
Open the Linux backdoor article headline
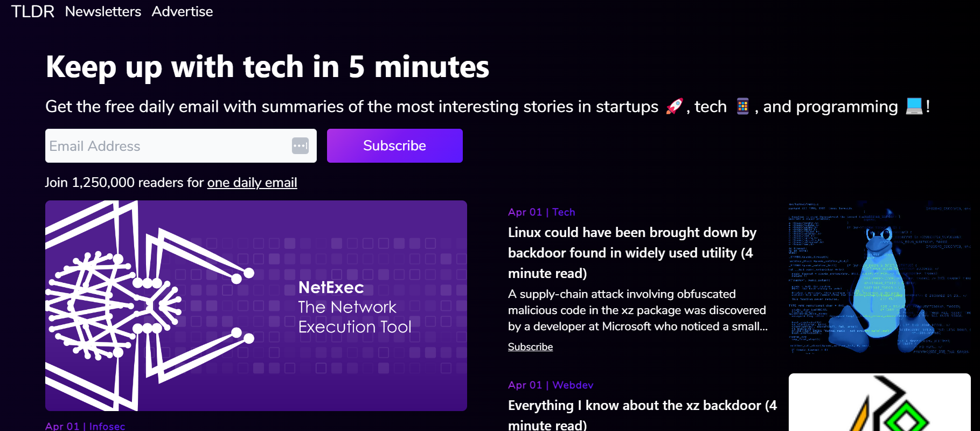[631, 253]
